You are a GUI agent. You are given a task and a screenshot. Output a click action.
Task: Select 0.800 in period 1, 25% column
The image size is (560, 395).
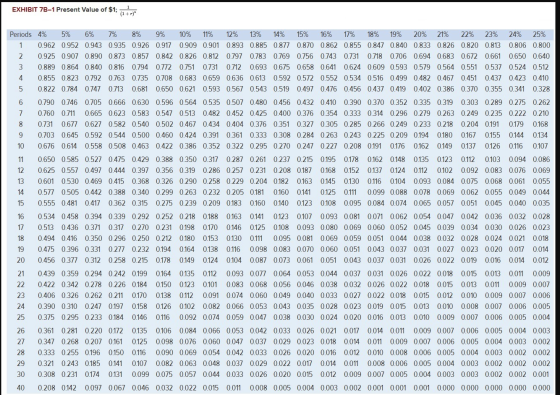click(x=541, y=45)
